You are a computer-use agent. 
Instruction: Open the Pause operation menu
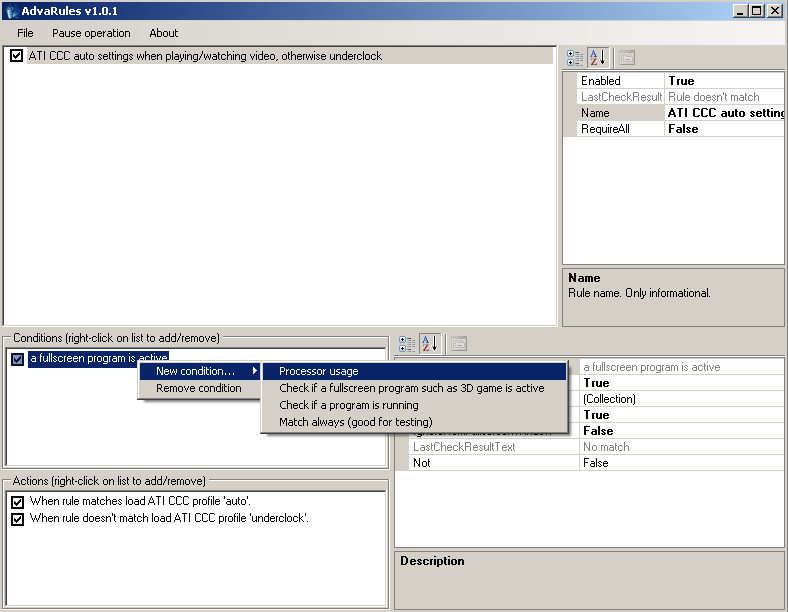[91, 33]
